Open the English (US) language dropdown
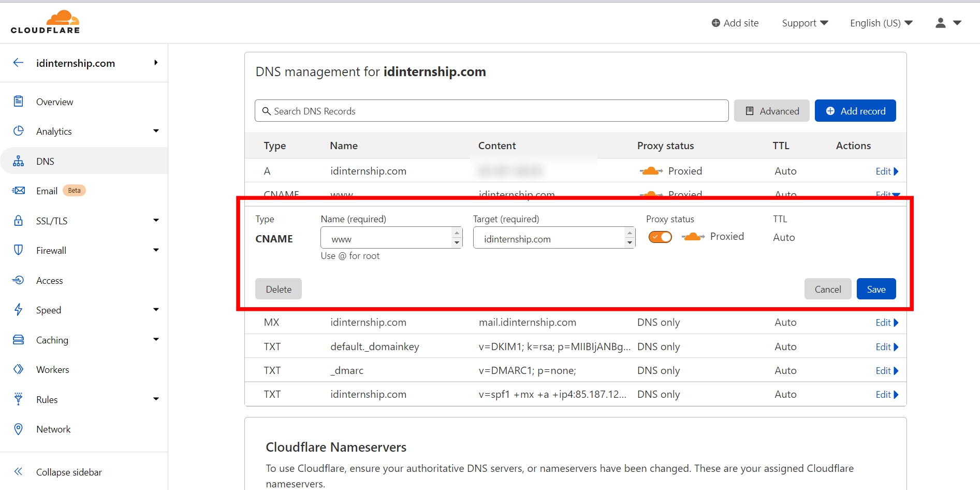The width and height of the screenshot is (980, 490). (881, 23)
